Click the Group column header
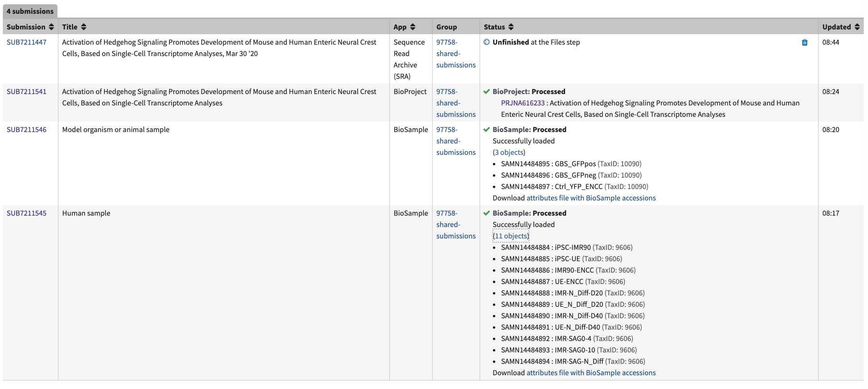 click(x=446, y=27)
